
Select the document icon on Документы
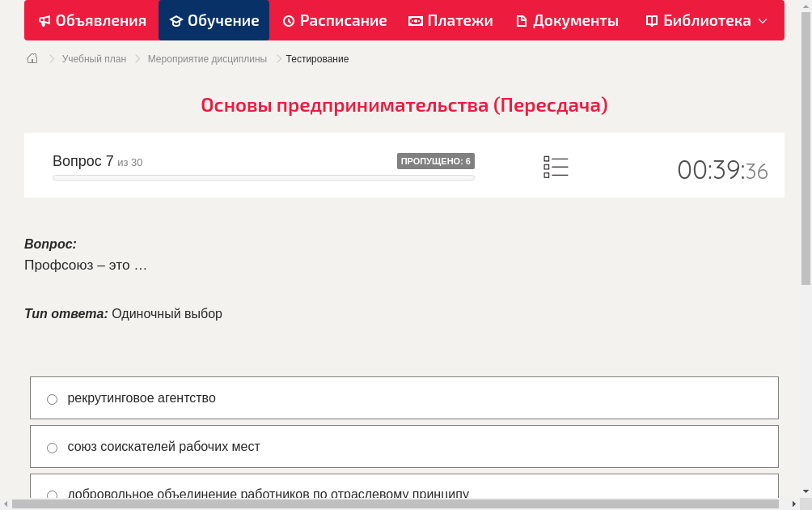(x=523, y=20)
